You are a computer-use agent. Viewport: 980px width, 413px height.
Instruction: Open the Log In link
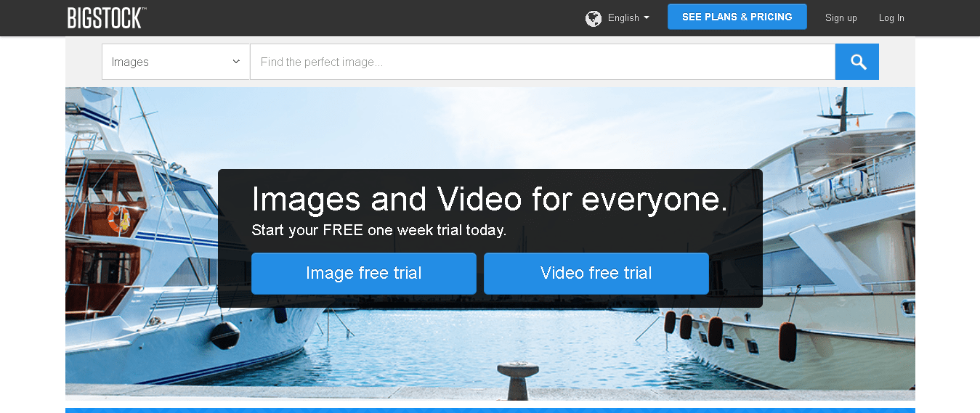(891, 18)
